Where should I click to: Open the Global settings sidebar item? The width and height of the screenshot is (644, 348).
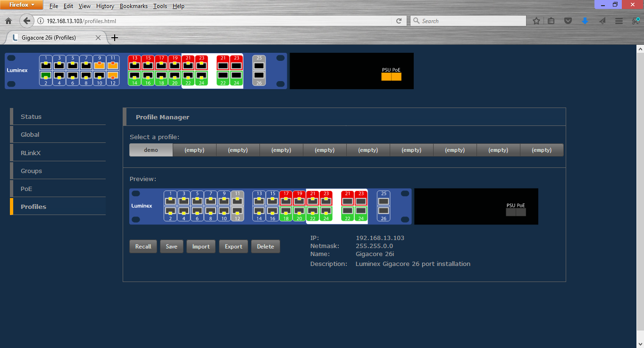click(x=58, y=134)
